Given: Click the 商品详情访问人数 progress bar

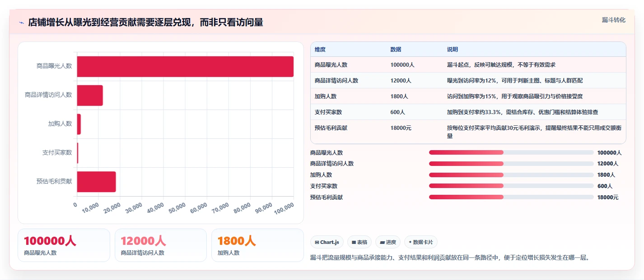Looking at the screenshot, I should click(511, 164).
